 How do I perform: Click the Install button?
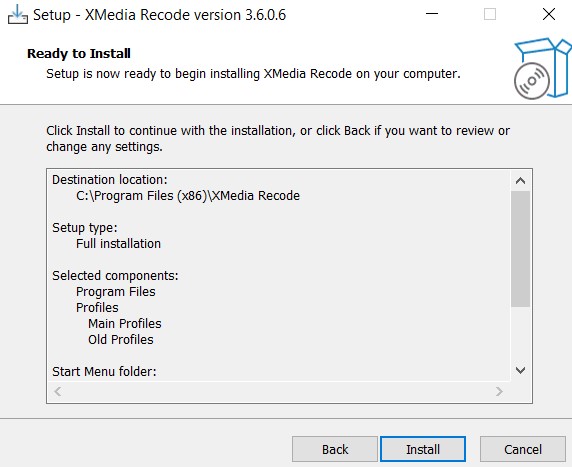pyautogui.click(x=423, y=449)
